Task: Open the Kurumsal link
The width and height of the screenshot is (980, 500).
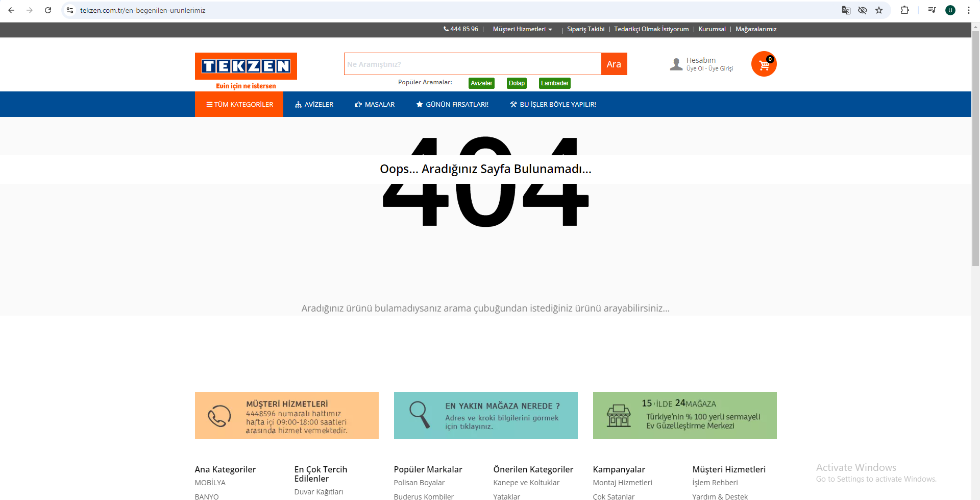Action: (712, 29)
